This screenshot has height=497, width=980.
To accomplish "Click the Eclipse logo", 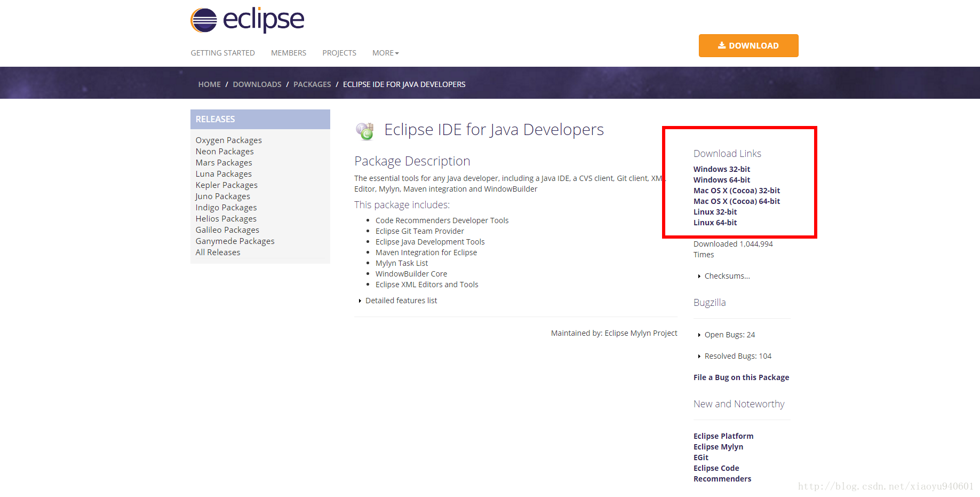I will click(247, 20).
